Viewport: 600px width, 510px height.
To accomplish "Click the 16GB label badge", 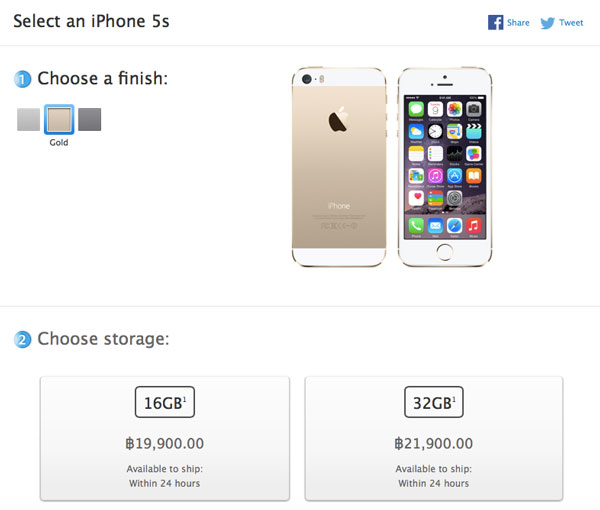I will click(x=165, y=402).
